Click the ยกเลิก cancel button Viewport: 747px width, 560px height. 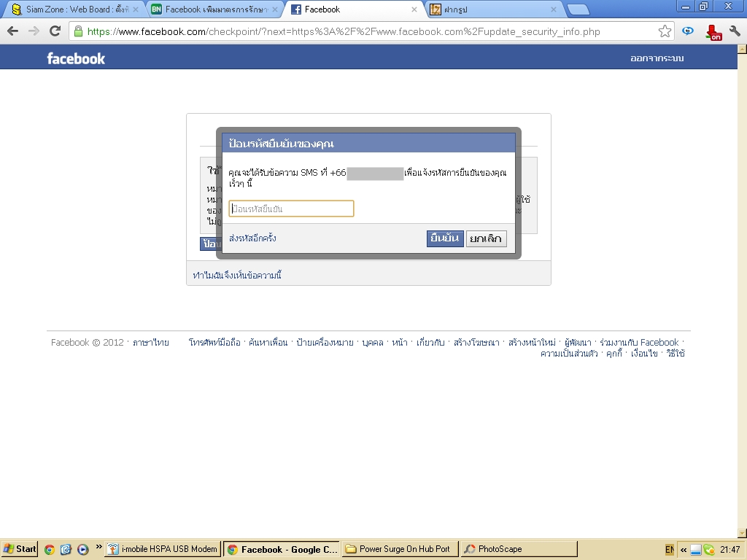click(x=487, y=238)
